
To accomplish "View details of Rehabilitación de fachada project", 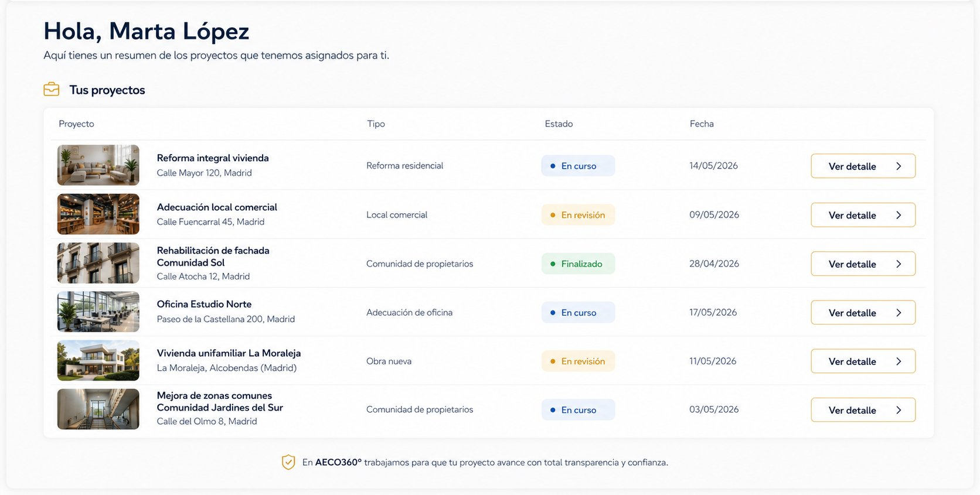I will (x=863, y=264).
